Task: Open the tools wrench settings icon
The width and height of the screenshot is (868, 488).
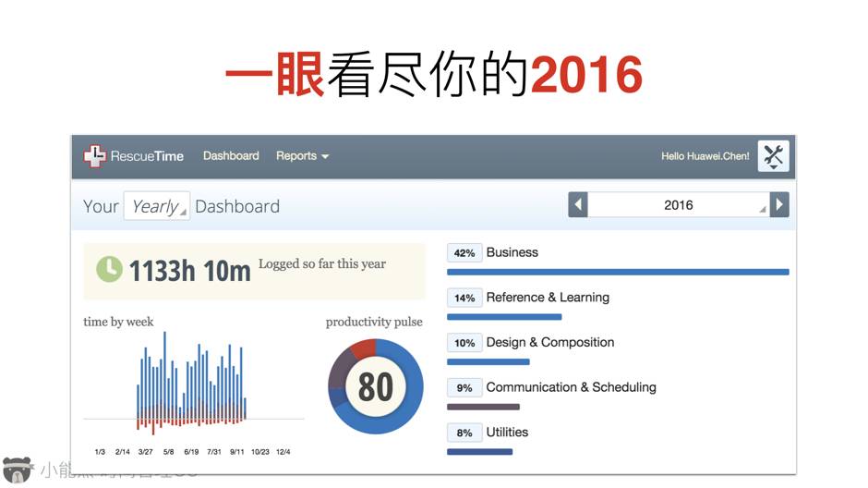Action: click(x=773, y=156)
